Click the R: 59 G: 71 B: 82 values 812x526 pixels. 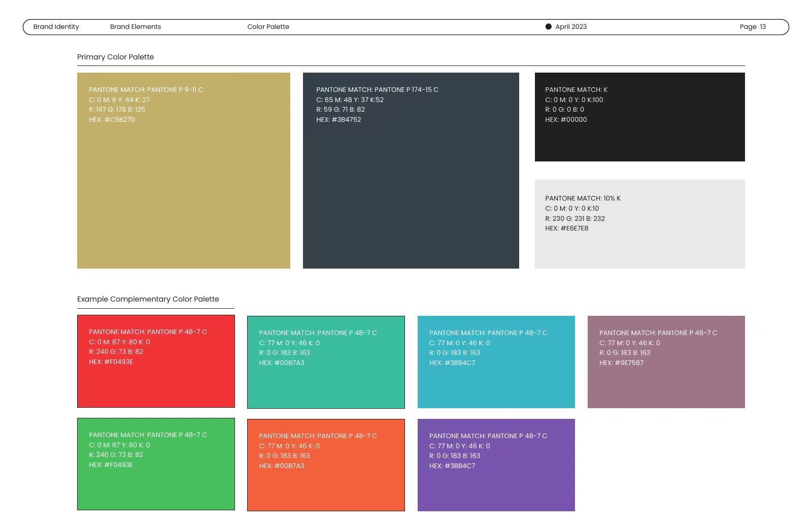341,110
